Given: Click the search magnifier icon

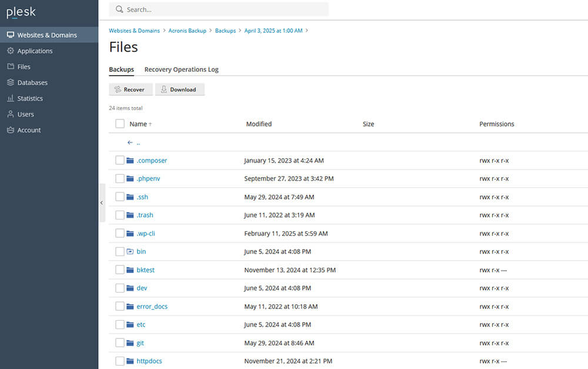Looking at the screenshot, I should (x=119, y=9).
